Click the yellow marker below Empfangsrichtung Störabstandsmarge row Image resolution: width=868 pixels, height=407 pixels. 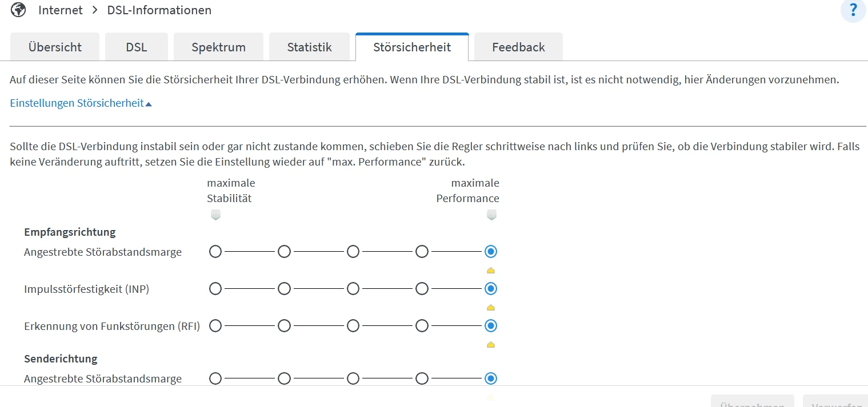490,270
